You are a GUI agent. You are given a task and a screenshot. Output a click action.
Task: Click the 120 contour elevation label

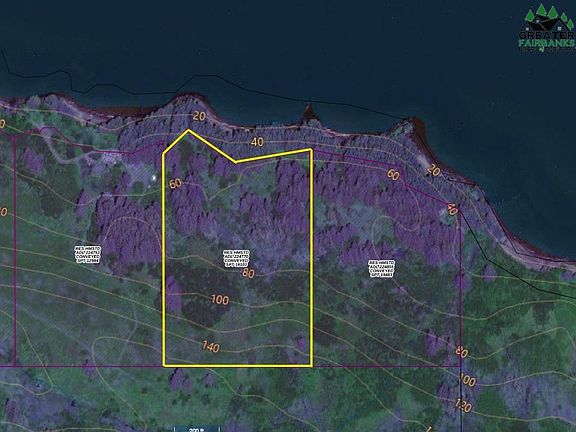coord(463,405)
